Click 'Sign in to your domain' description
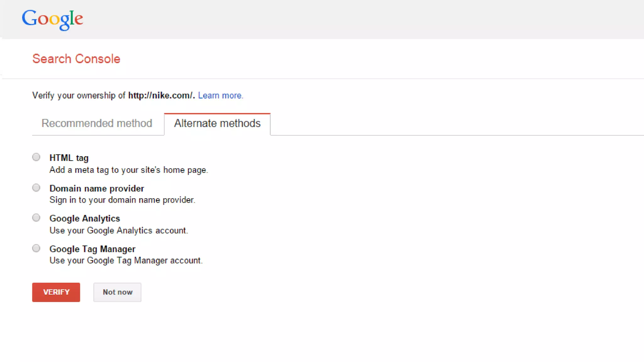Image resolution: width=644 pixels, height=362 pixels. (x=122, y=200)
